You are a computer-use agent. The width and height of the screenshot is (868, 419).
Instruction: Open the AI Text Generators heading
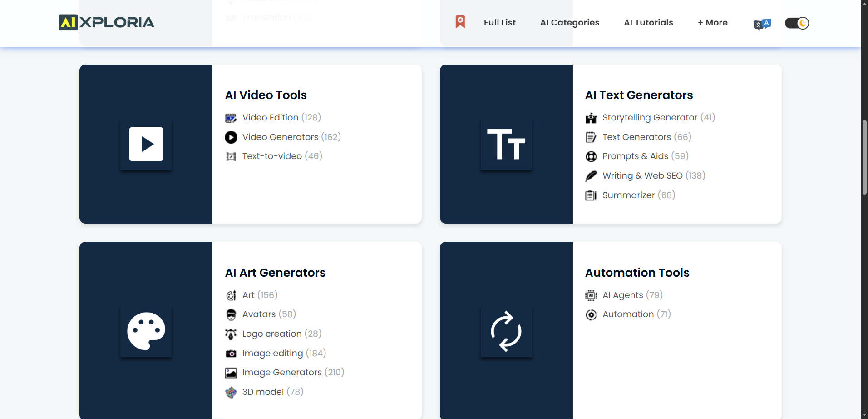[x=639, y=95]
